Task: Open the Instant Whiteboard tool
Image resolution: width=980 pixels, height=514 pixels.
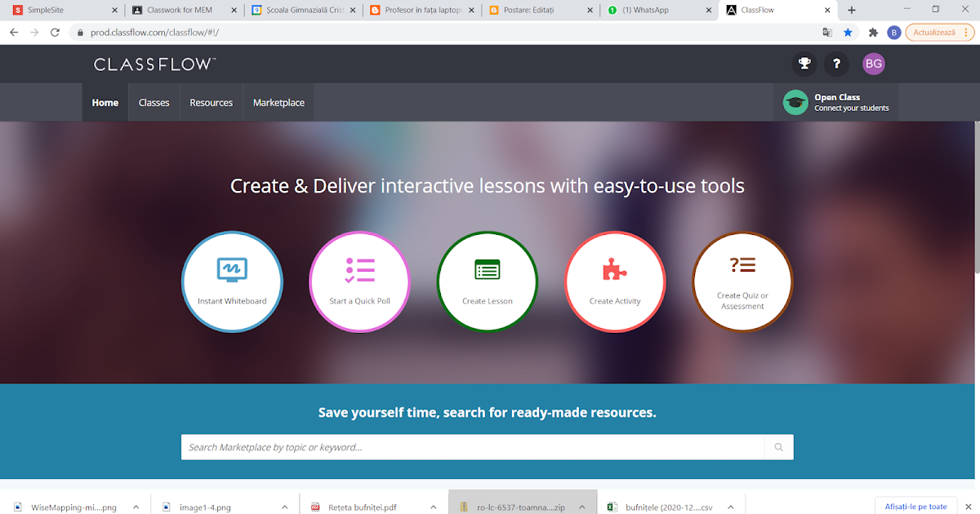Action: click(x=232, y=281)
